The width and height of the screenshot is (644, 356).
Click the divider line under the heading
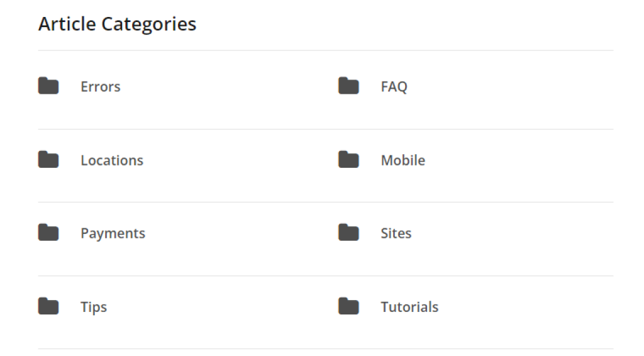(x=325, y=50)
